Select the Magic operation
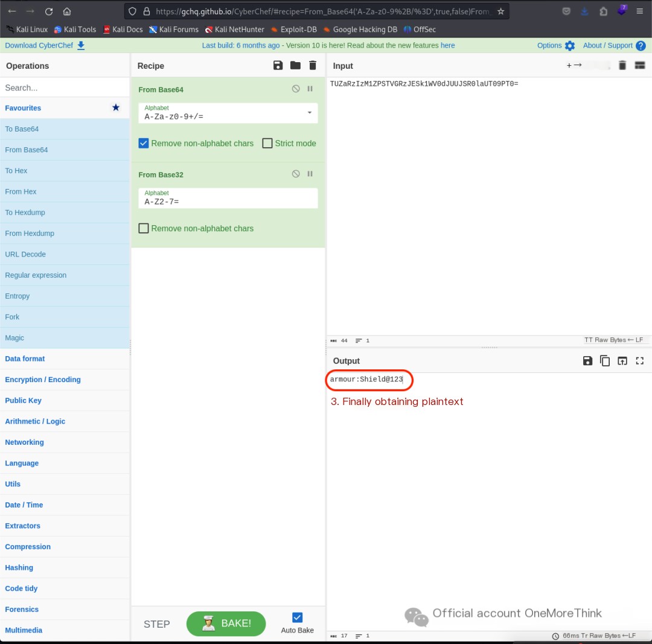This screenshot has height=644, width=652. click(x=65, y=337)
